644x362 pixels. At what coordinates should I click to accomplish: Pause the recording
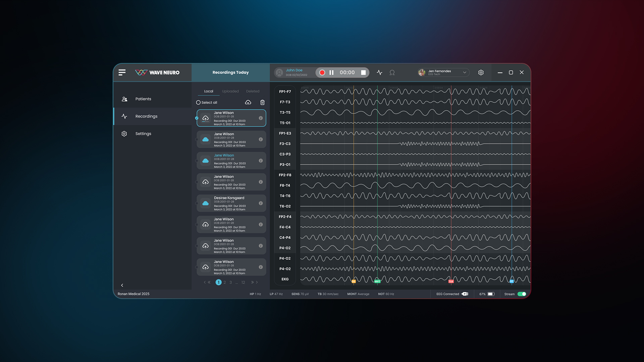point(331,72)
